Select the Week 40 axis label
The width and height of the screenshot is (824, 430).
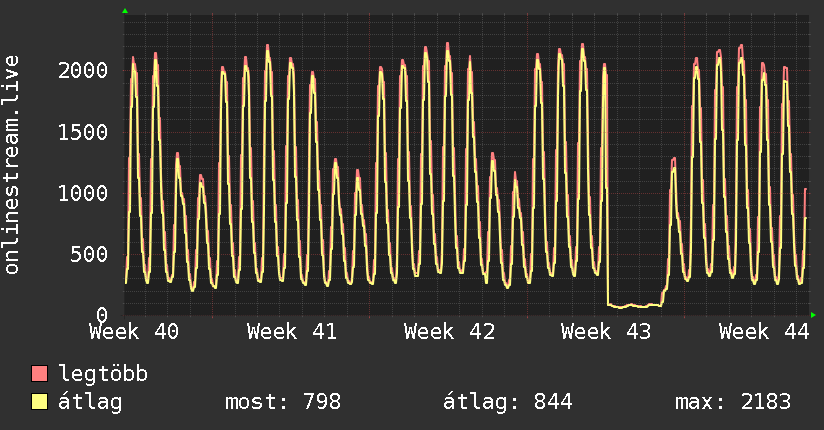pyautogui.click(x=134, y=332)
